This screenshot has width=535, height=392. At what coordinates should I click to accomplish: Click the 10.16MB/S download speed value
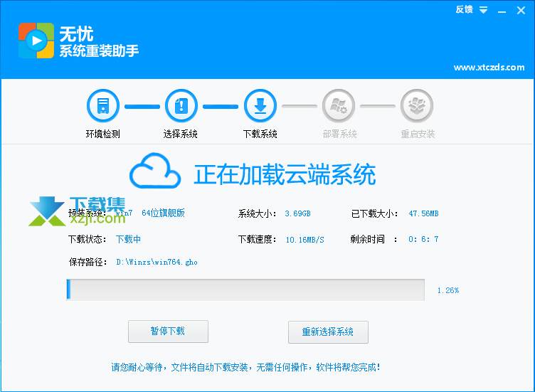[x=305, y=240]
